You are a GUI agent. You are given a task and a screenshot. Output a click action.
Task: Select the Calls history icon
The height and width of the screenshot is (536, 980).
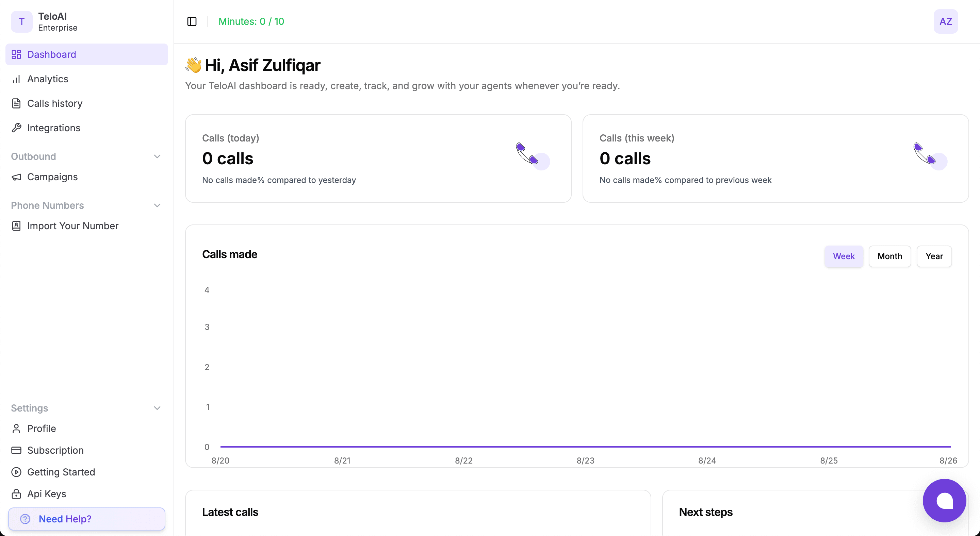(17, 103)
